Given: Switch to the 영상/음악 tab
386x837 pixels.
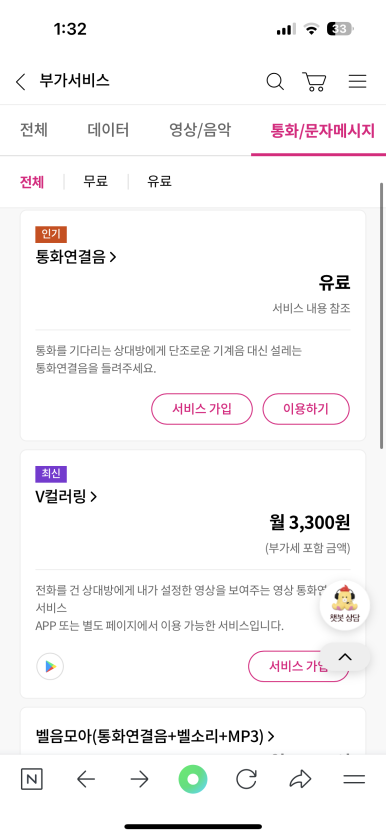Looking at the screenshot, I should click(x=200, y=130).
